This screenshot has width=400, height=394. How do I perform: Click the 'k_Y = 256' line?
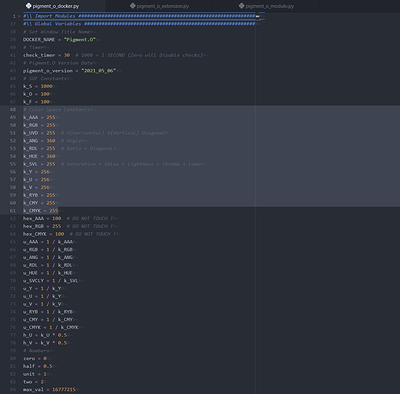pyautogui.click(x=36, y=172)
